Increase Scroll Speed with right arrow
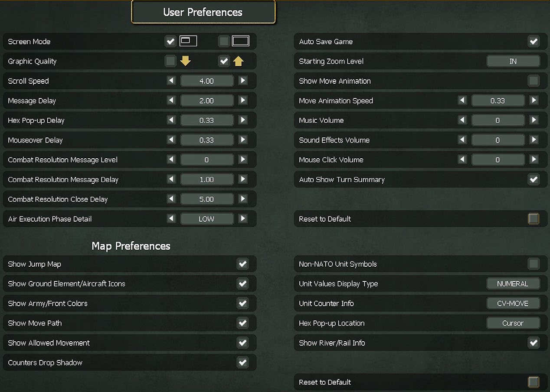This screenshot has height=392, width=550. pos(243,81)
